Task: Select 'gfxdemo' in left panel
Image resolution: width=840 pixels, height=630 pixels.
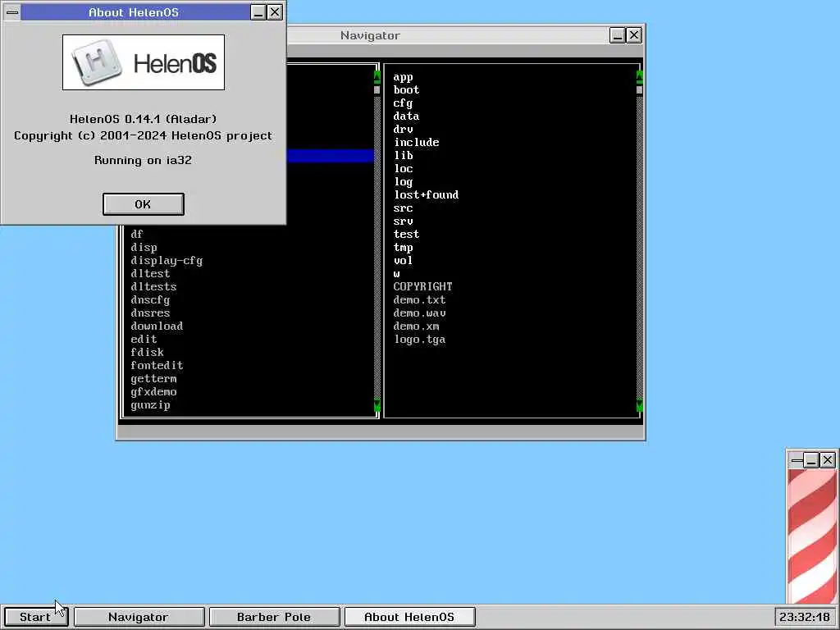Action: (153, 392)
